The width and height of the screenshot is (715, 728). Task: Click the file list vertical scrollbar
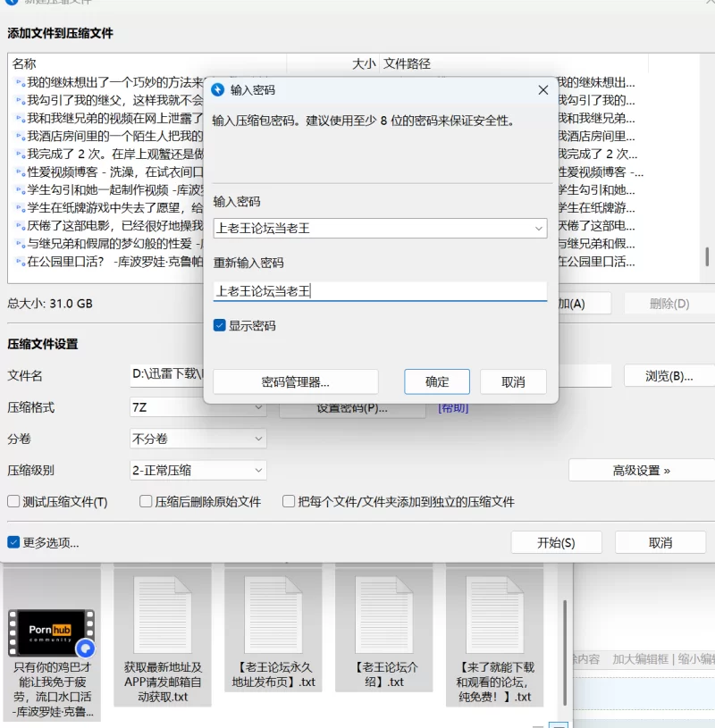[707, 256]
